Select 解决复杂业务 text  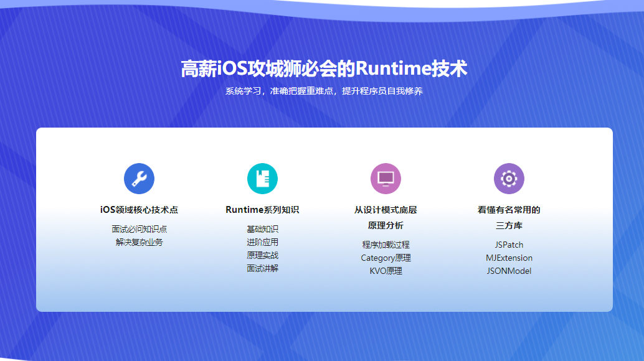(x=139, y=242)
